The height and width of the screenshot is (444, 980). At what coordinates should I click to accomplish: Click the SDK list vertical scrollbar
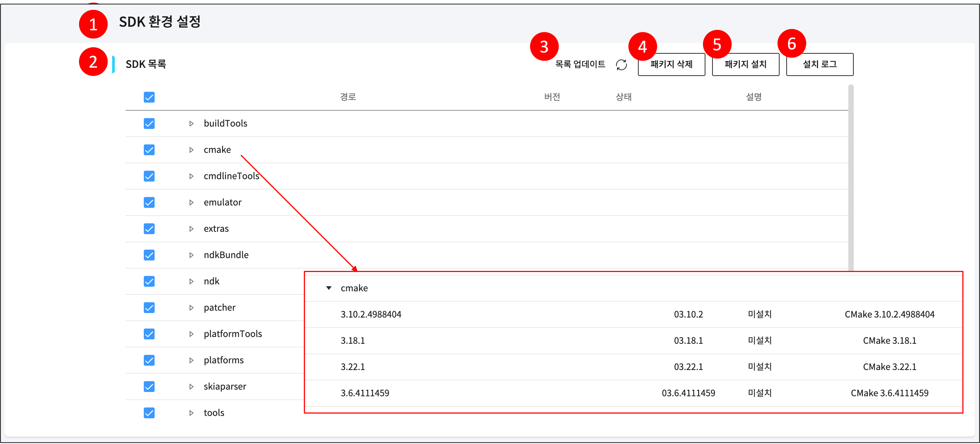(x=851, y=175)
